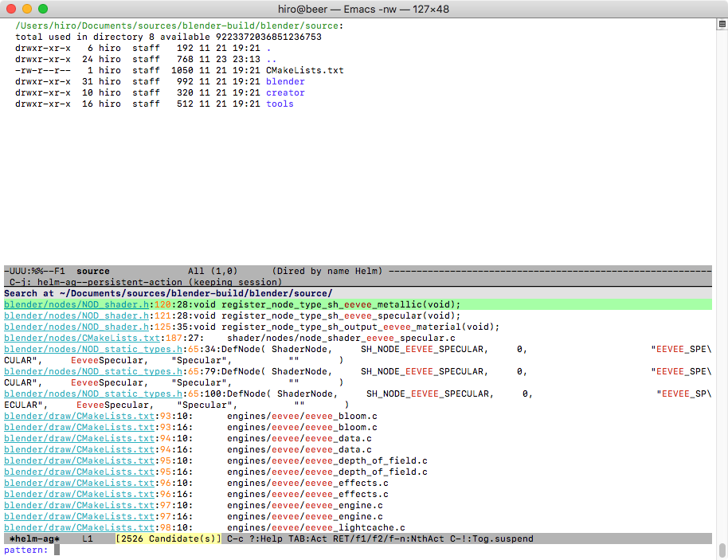Open the blender directory in Dired
728x560 pixels.
(285, 81)
